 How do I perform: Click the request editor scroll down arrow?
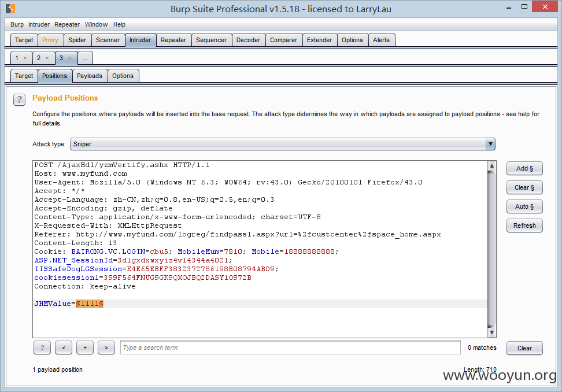(491, 333)
